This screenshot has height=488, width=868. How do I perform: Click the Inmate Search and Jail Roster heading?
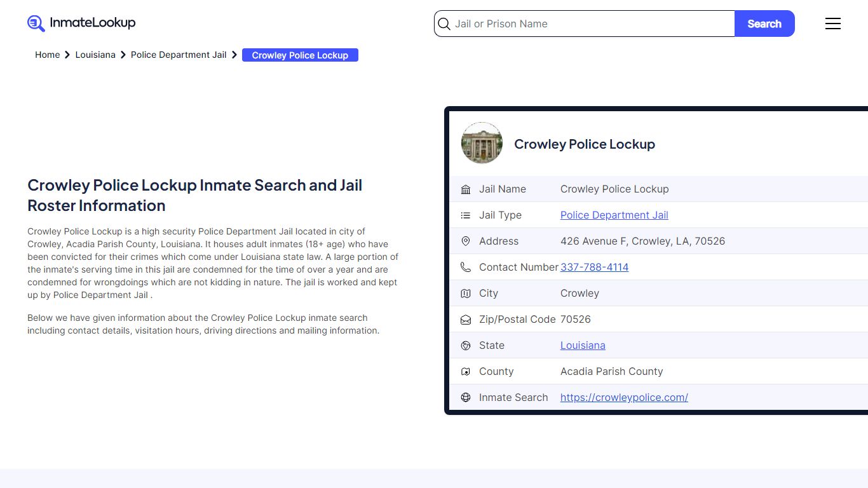coord(195,195)
